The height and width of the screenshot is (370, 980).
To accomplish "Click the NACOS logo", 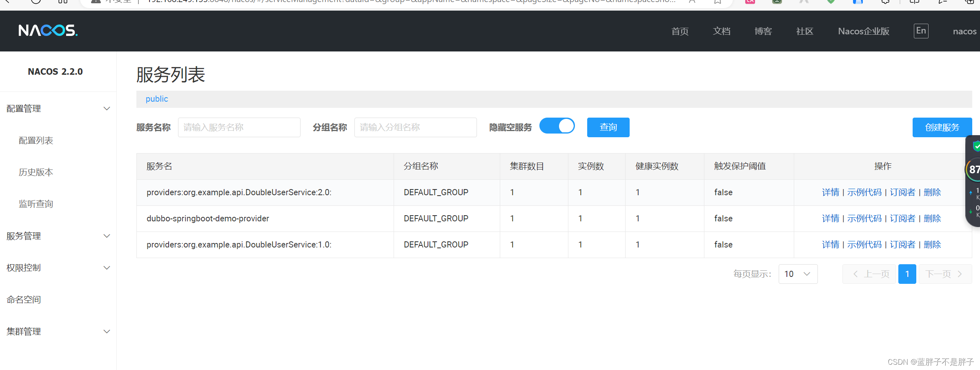I will click(x=48, y=31).
